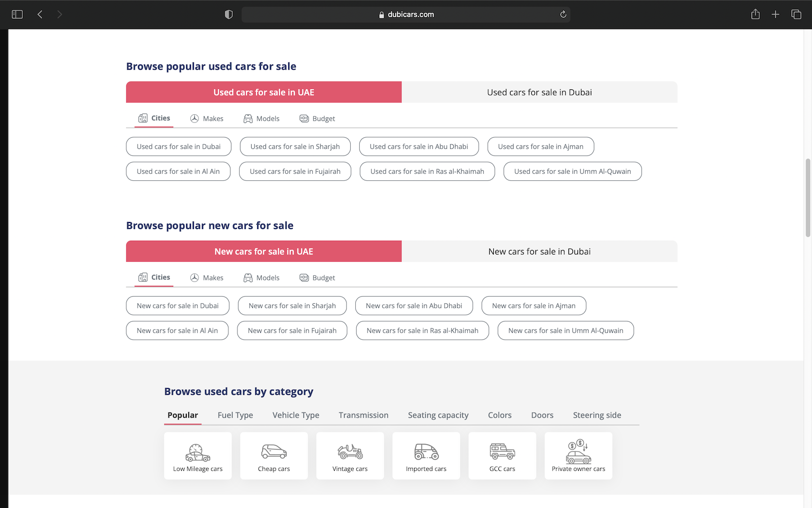Image resolution: width=812 pixels, height=508 pixels.
Task: Select the Used cars for sale in UAE toggle
Action: tap(263, 92)
